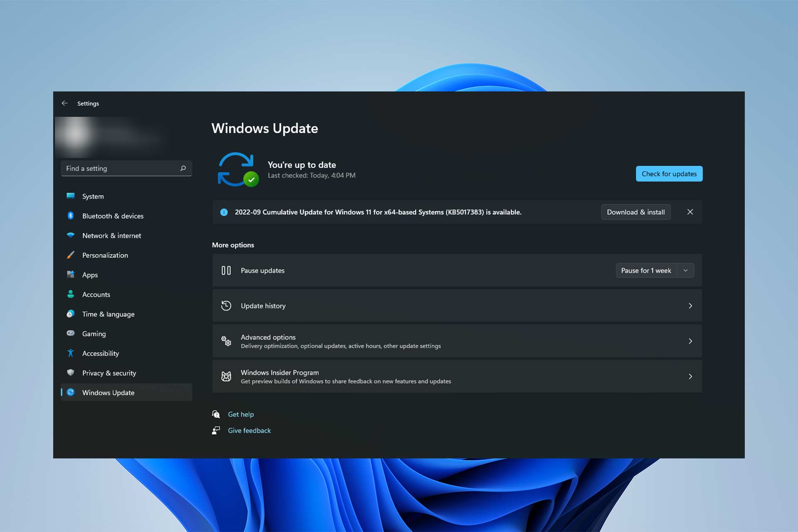Click the Pause updates pause icon

(226, 271)
